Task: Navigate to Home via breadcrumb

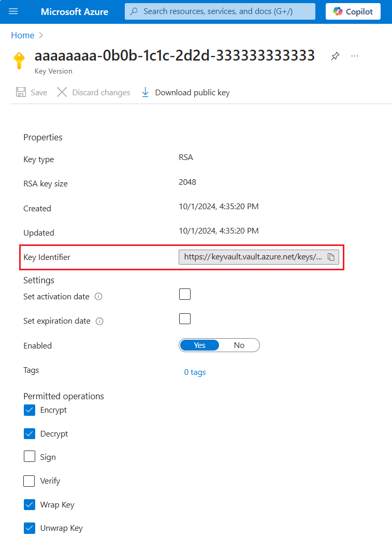Action: pyautogui.click(x=22, y=35)
